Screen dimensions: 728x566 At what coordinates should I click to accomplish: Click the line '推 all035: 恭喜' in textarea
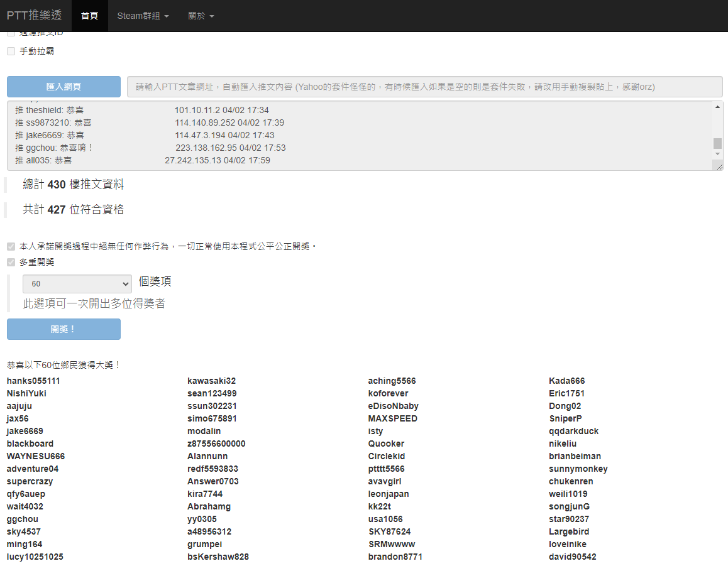[x=43, y=160]
